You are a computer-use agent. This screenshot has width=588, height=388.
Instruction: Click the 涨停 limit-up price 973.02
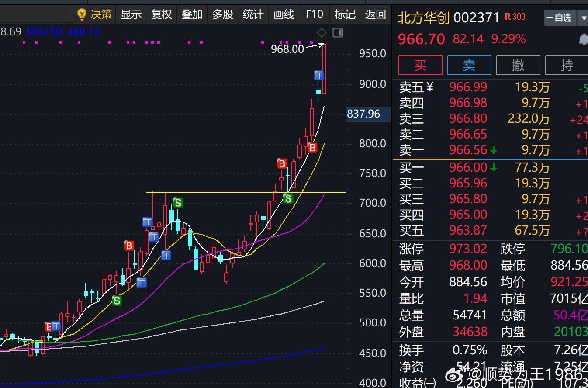[x=468, y=249]
